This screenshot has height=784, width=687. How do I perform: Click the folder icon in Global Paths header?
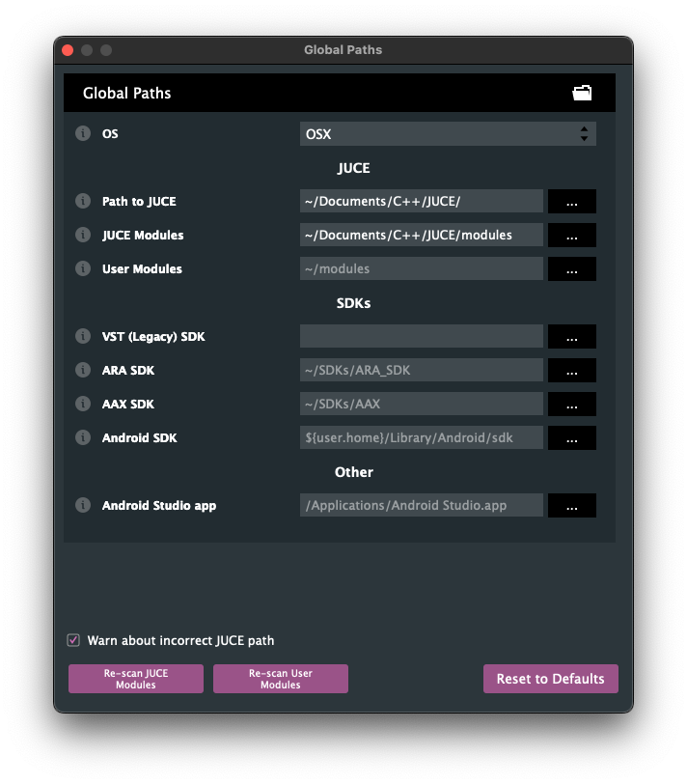(582, 93)
